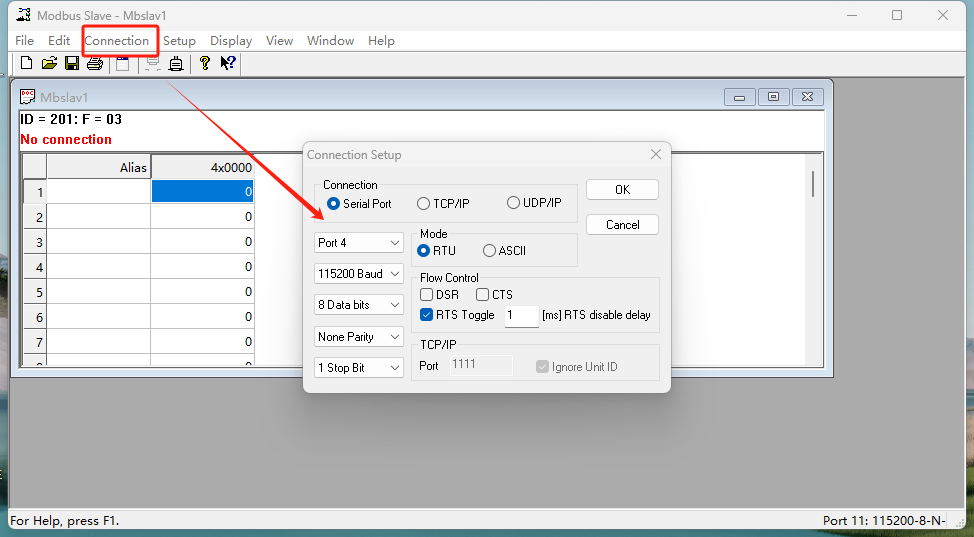Toggle the Ignore Unit ID checkbox

(x=543, y=367)
